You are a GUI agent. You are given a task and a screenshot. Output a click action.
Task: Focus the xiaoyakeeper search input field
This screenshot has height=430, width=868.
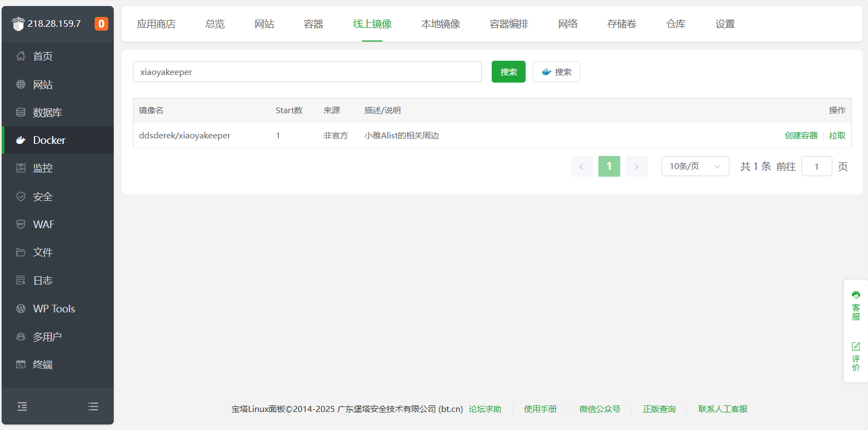click(x=307, y=72)
